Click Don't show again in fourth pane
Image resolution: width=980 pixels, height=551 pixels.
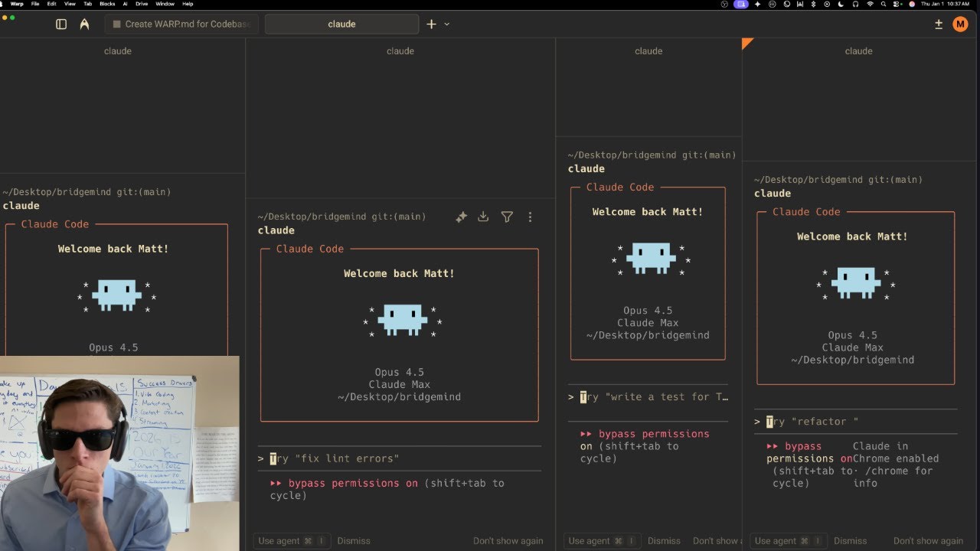[928, 541]
